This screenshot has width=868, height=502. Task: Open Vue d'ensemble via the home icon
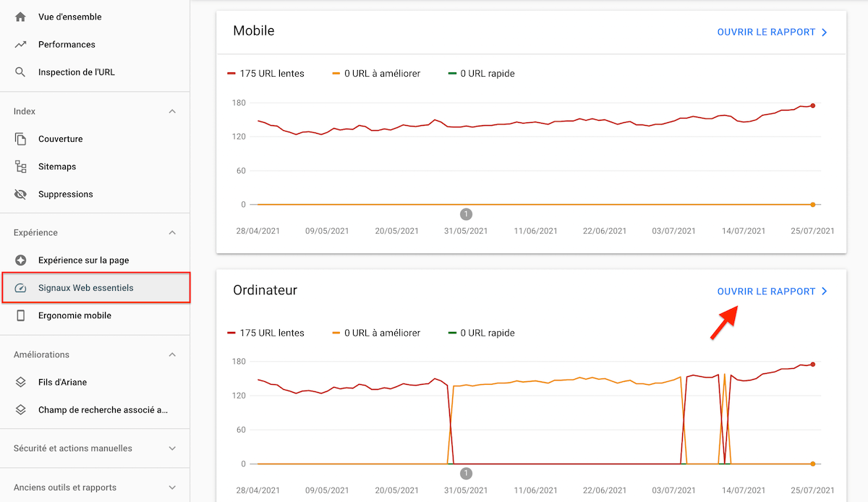coord(20,16)
